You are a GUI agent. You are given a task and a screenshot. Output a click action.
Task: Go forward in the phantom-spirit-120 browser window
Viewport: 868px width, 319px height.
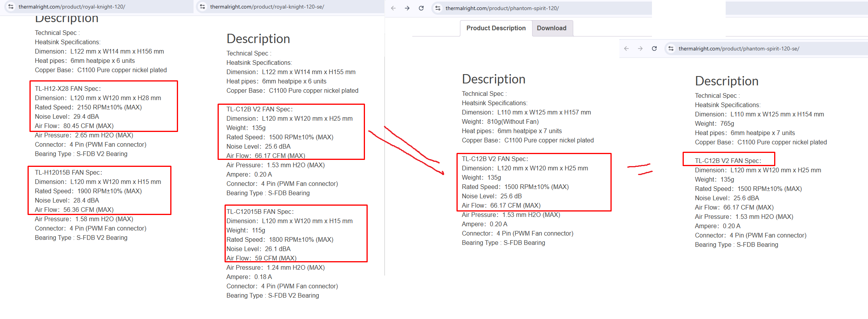click(x=407, y=8)
